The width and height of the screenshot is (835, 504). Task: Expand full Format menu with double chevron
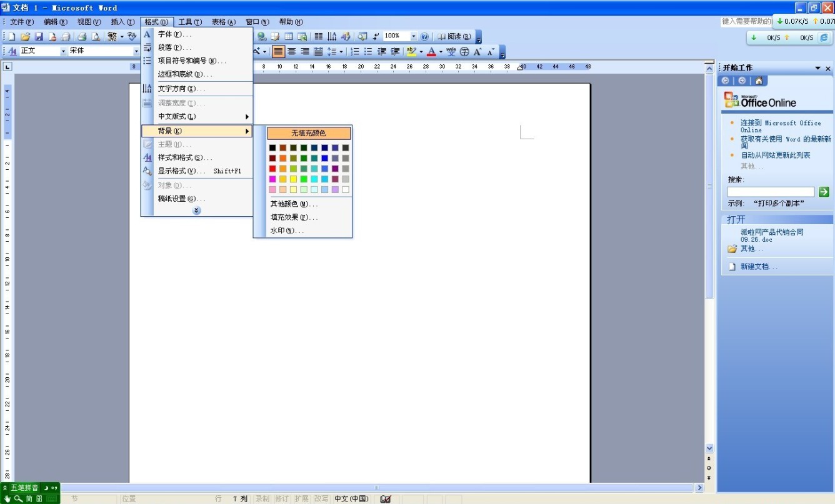pyautogui.click(x=197, y=210)
